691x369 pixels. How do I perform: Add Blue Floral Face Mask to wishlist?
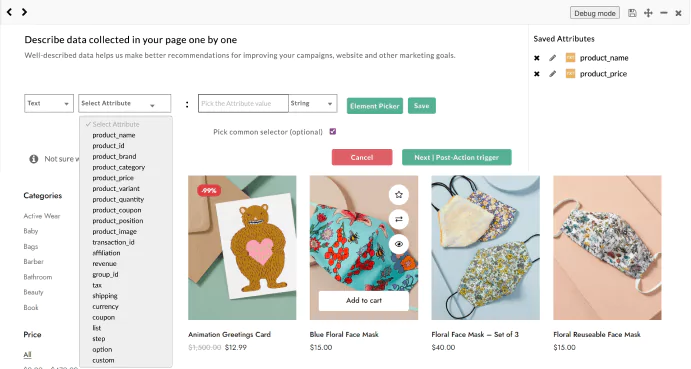click(398, 194)
